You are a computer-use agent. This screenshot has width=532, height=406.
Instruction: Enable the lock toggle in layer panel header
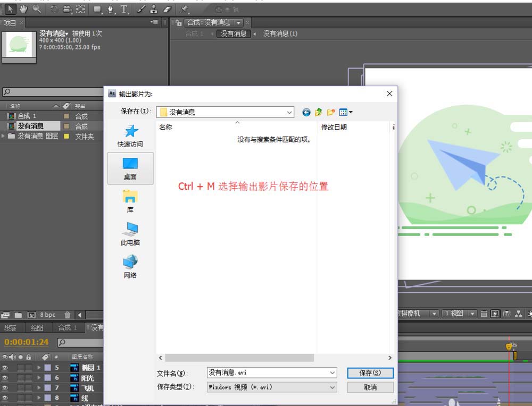pyautogui.click(x=29, y=357)
